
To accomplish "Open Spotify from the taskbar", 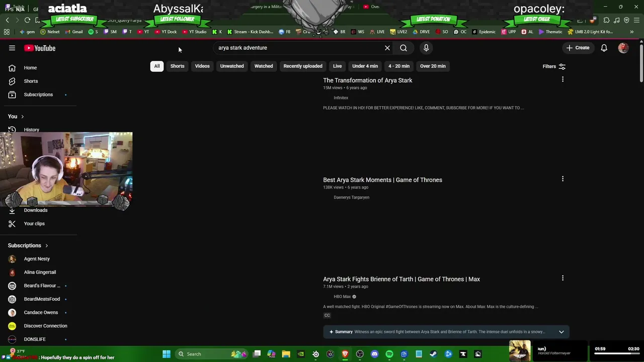I will click(x=389, y=354).
